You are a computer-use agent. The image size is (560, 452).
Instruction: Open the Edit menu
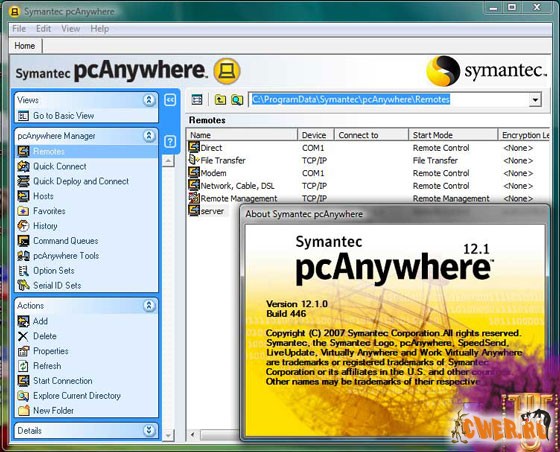click(43, 29)
